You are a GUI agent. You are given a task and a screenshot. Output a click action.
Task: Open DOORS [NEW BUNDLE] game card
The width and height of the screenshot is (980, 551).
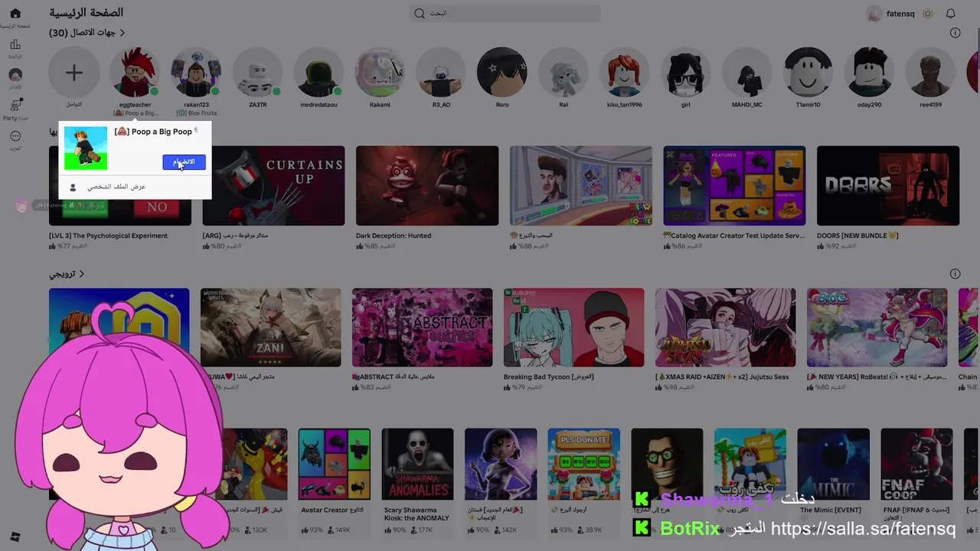click(x=888, y=186)
